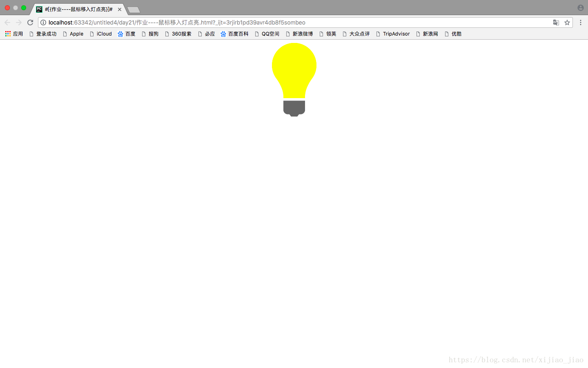The width and height of the screenshot is (588, 368).
Task: Open the 必应 bookmark
Action: (206, 34)
